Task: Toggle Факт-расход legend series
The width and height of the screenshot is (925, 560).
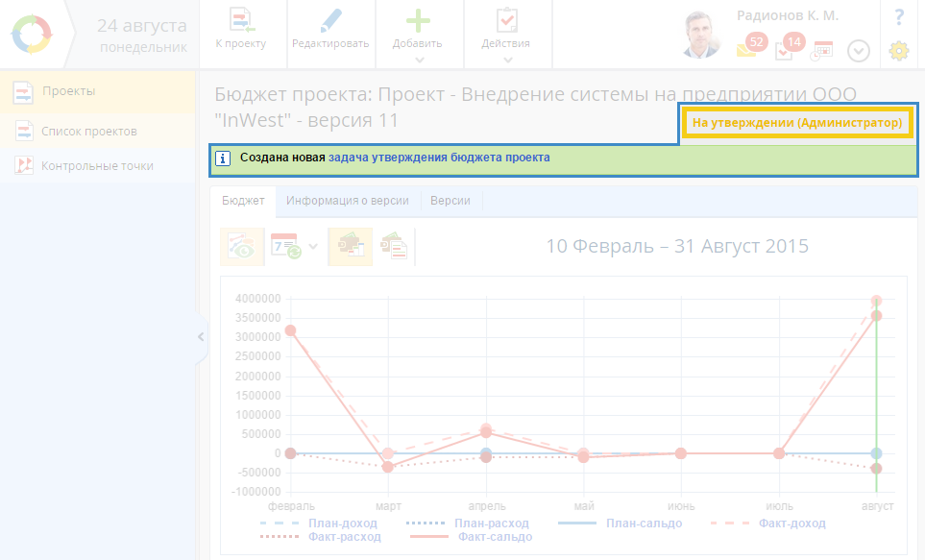Action: click(320, 537)
